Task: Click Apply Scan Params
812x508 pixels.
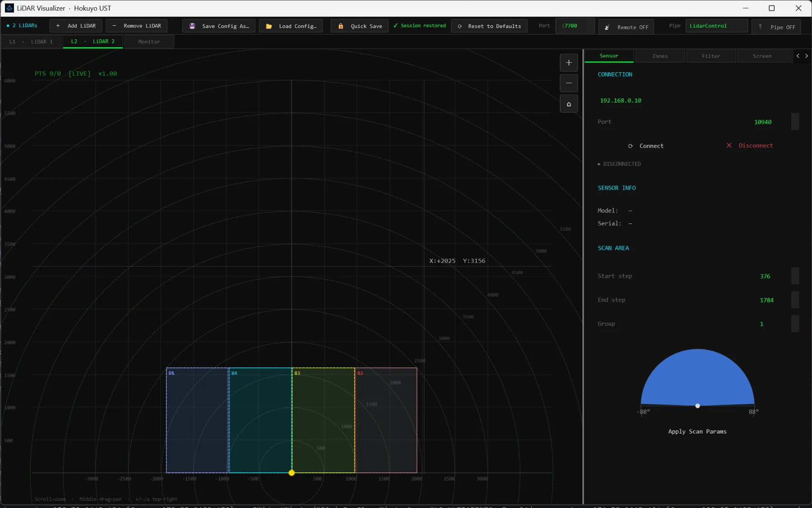Action: 697,432
